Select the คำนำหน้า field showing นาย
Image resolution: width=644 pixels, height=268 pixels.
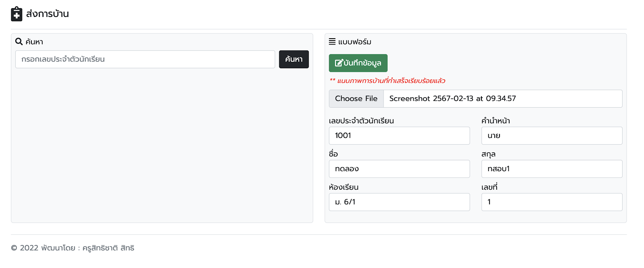tap(551, 136)
